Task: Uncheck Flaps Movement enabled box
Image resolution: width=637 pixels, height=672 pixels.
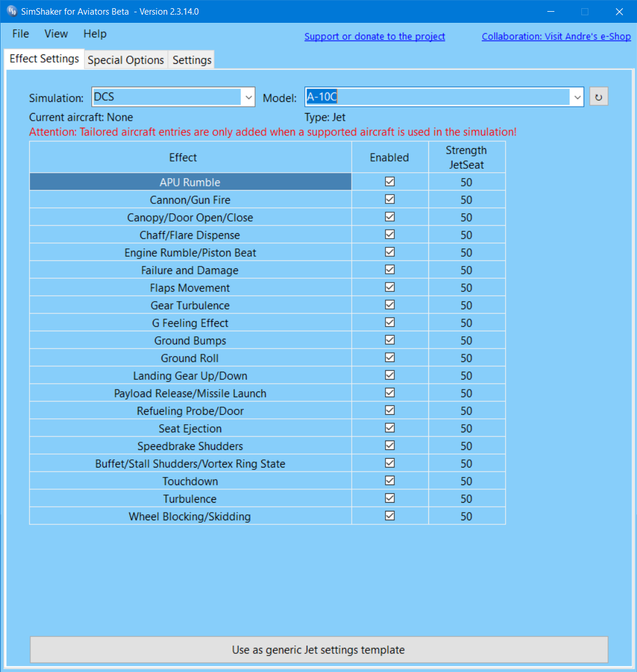Action: (x=390, y=287)
